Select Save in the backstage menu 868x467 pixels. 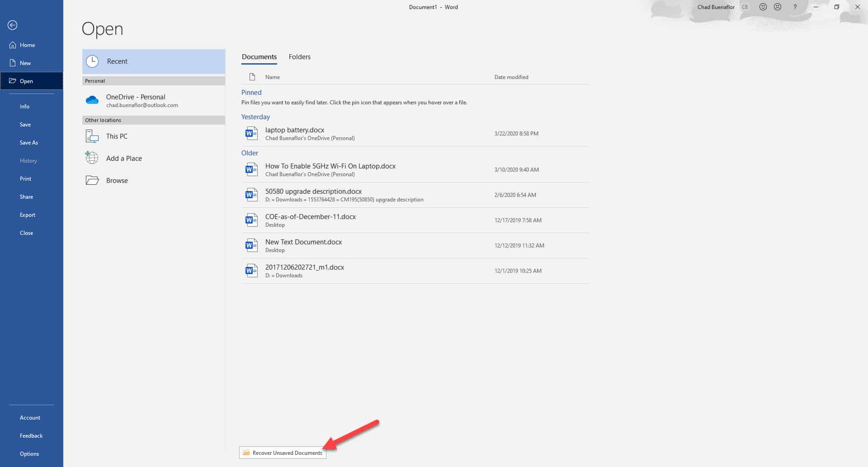pos(32,125)
